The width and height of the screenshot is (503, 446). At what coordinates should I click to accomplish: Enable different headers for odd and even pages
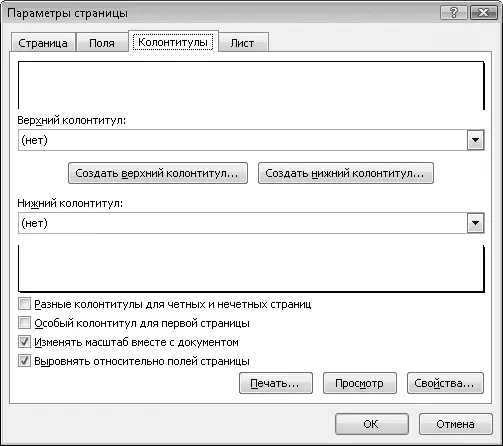coord(24,304)
